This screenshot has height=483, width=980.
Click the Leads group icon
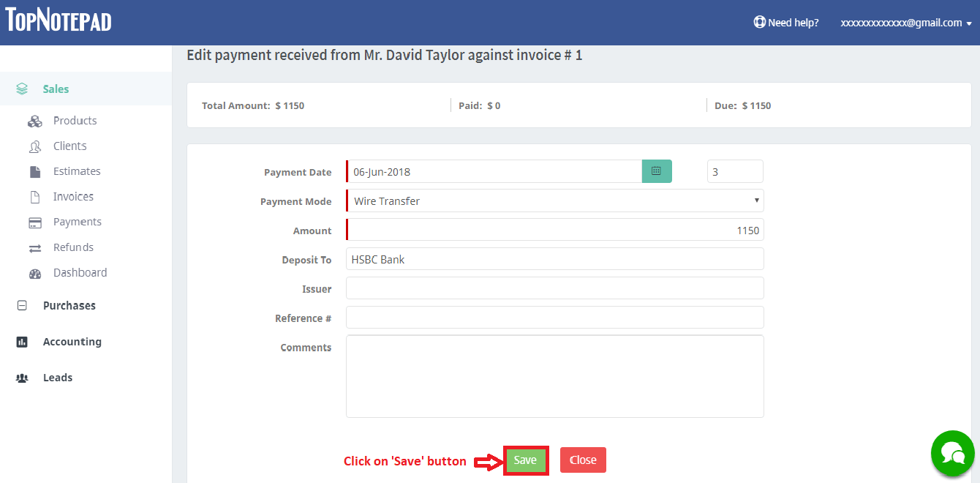click(22, 378)
